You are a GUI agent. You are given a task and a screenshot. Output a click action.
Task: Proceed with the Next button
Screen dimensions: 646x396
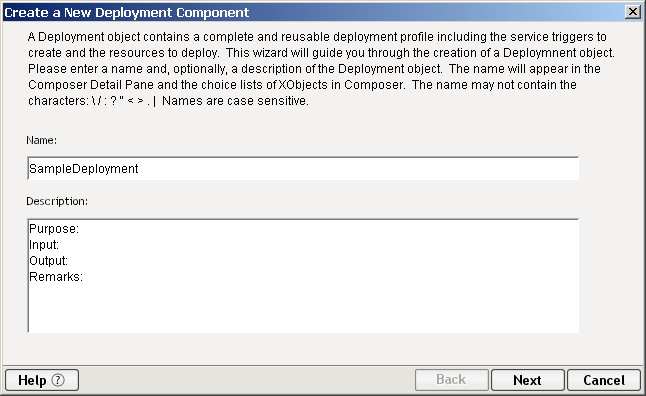click(x=527, y=380)
